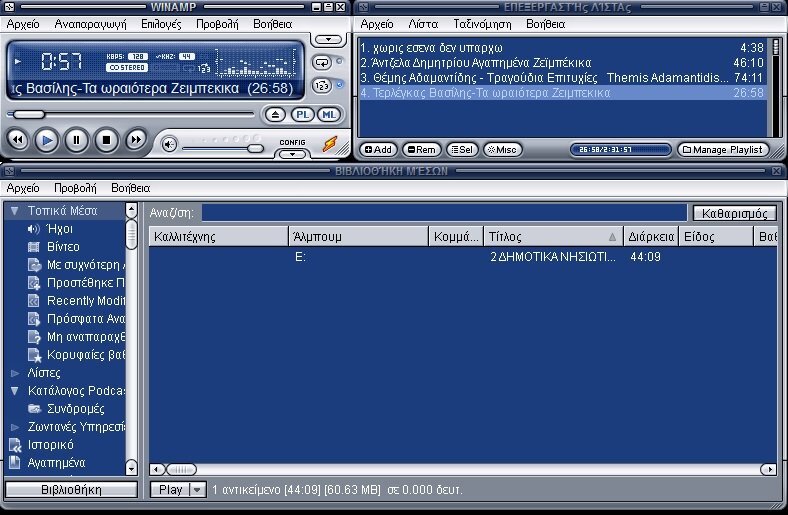The height and width of the screenshot is (515, 788).
Task: Mute audio with the speaker icon
Action: [x=169, y=145]
